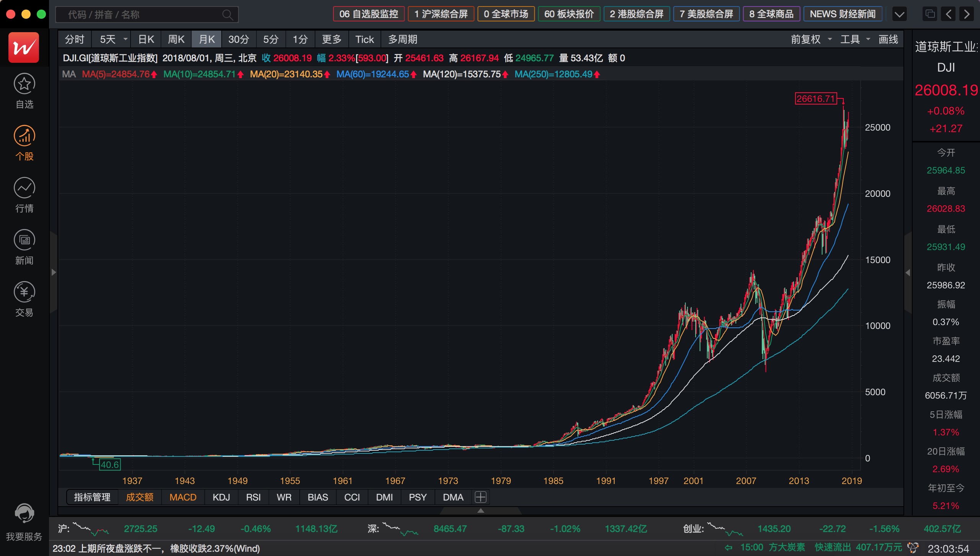Toggle the WR indicator
The width and height of the screenshot is (980, 556).
point(284,497)
